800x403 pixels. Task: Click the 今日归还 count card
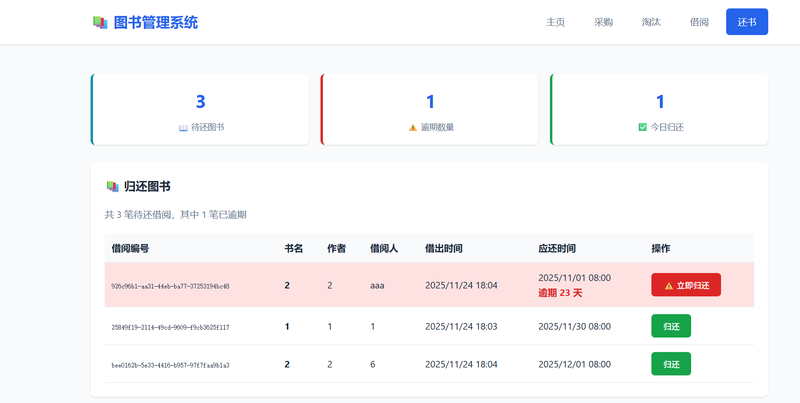tap(660, 109)
